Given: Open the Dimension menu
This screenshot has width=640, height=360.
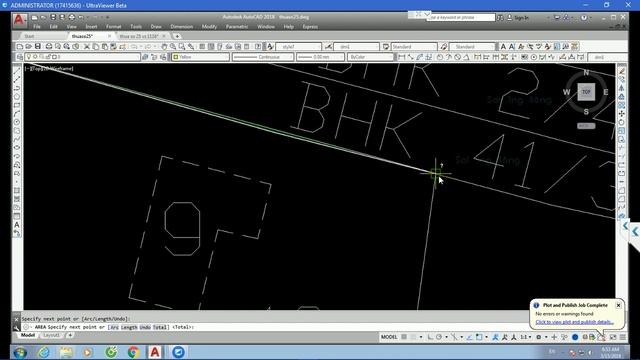Looking at the screenshot, I should [x=182, y=27].
